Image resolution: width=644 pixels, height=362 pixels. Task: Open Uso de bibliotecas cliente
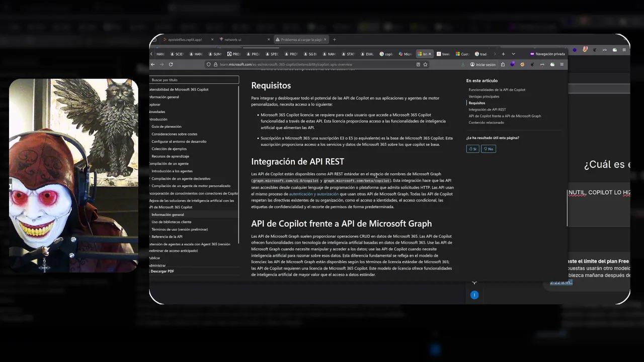click(x=172, y=222)
